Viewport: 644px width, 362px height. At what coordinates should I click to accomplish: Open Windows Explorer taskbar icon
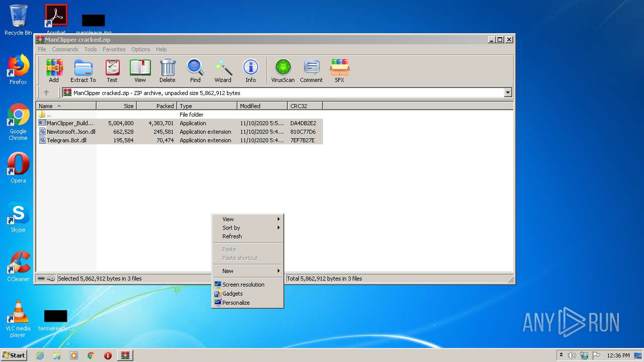(x=57, y=355)
